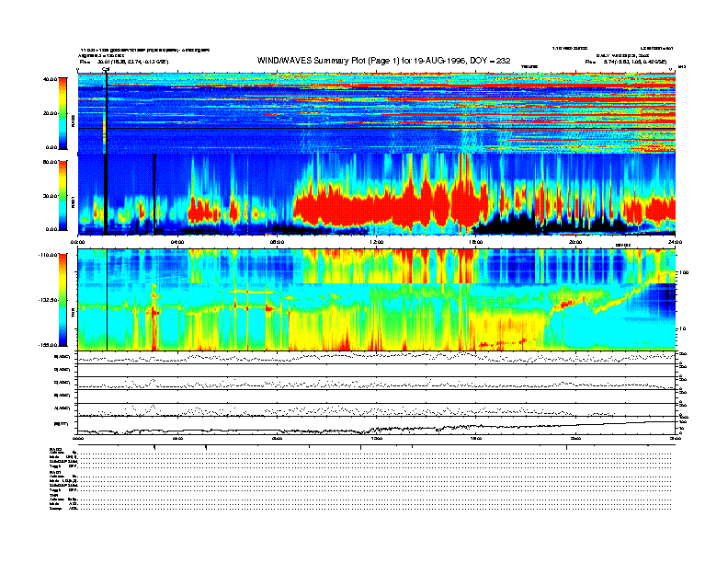
Task: Click the RAD2 color scale bar
Action: coord(63,113)
